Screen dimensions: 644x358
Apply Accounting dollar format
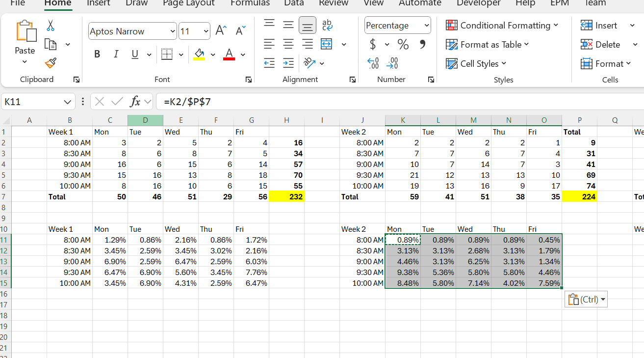(x=373, y=45)
